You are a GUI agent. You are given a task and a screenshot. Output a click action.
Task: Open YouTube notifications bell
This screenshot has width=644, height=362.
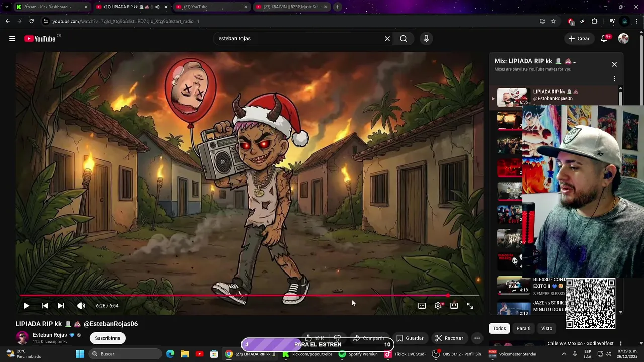(x=605, y=39)
